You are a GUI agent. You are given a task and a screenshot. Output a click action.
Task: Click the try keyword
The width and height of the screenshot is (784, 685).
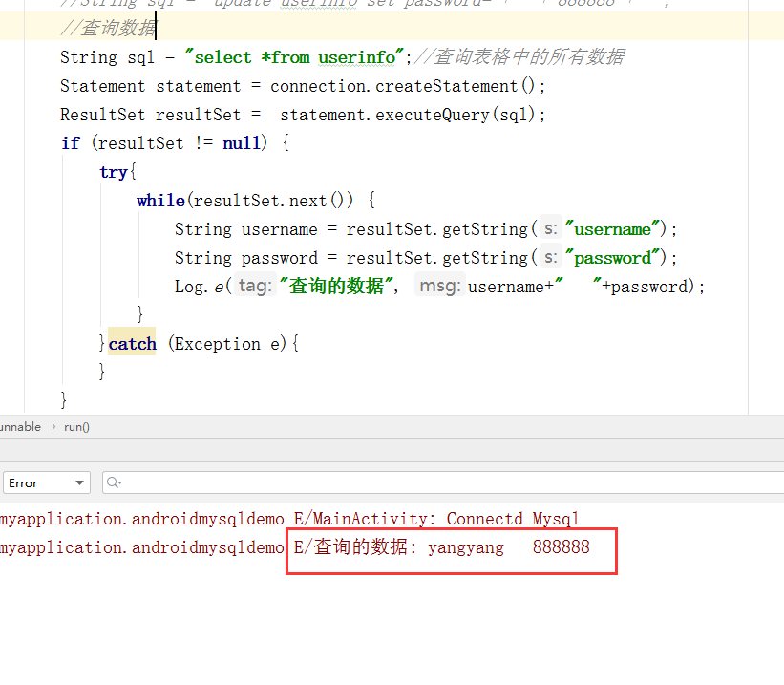coord(114,172)
